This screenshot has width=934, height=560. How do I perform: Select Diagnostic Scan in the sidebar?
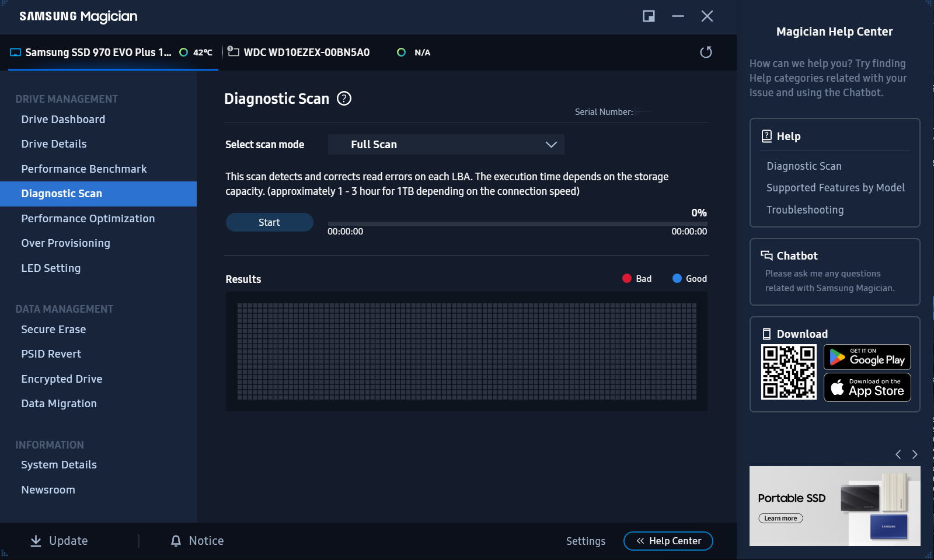click(x=98, y=194)
